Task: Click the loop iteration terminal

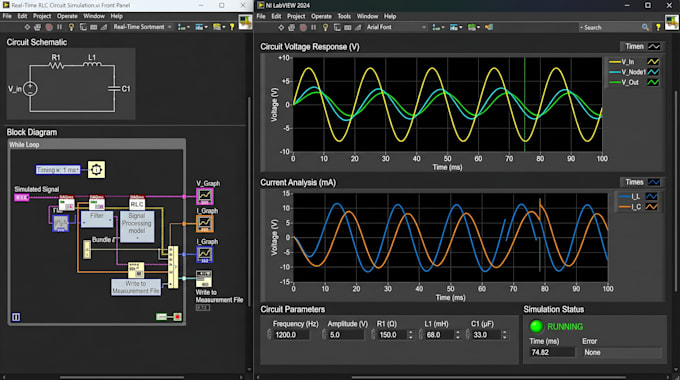Action: click(x=16, y=317)
